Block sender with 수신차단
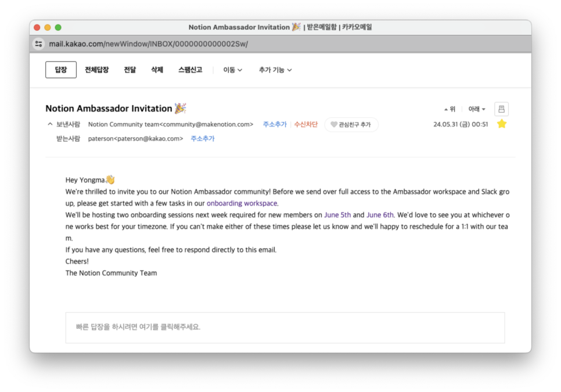The width and height of the screenshot is (561, 392). click(x=306, y=124)
